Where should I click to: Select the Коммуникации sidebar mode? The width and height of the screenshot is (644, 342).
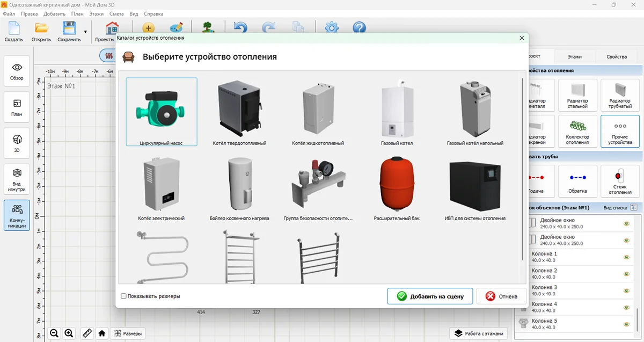coord(17,216)
